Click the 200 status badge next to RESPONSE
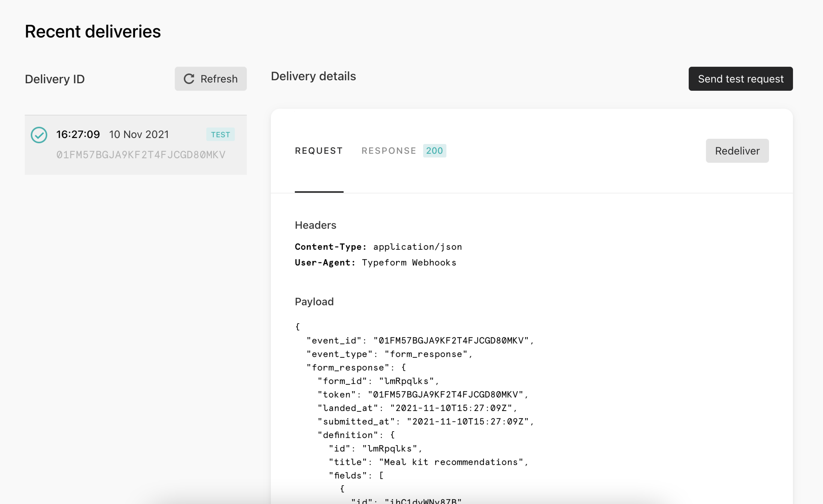The image size is (823, 504). pyautogui.click(x=434, y=151)
